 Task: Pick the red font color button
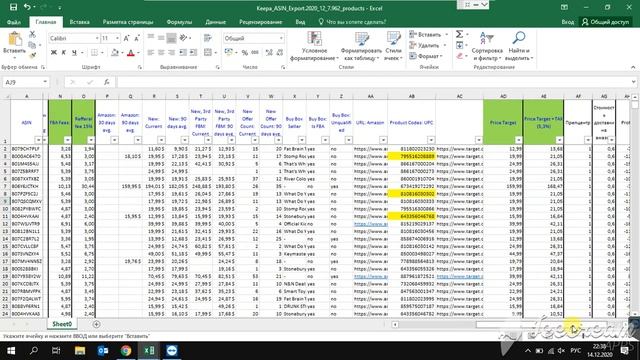(x=131, y=53)
